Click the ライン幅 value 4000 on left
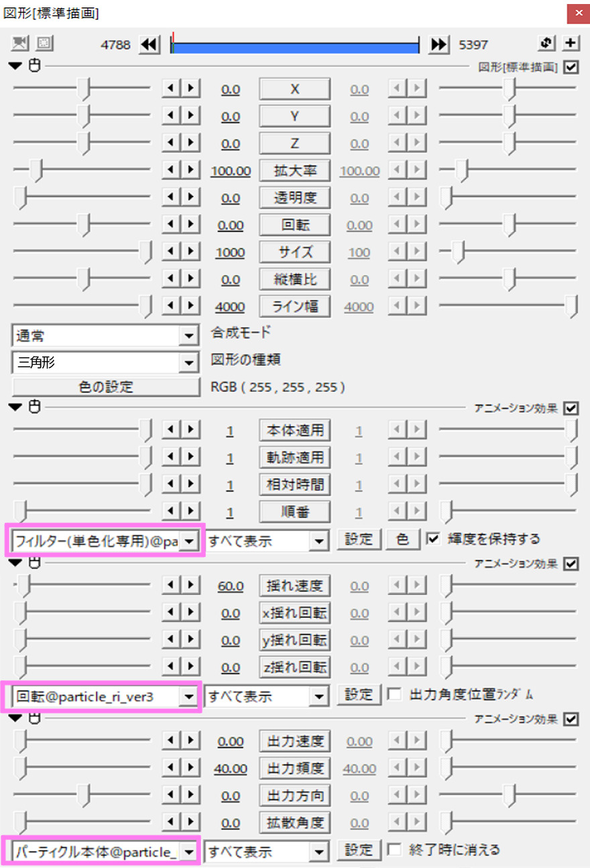Viewport: 590px width, 868px height. pyautogui.click(x=230, y=307)
